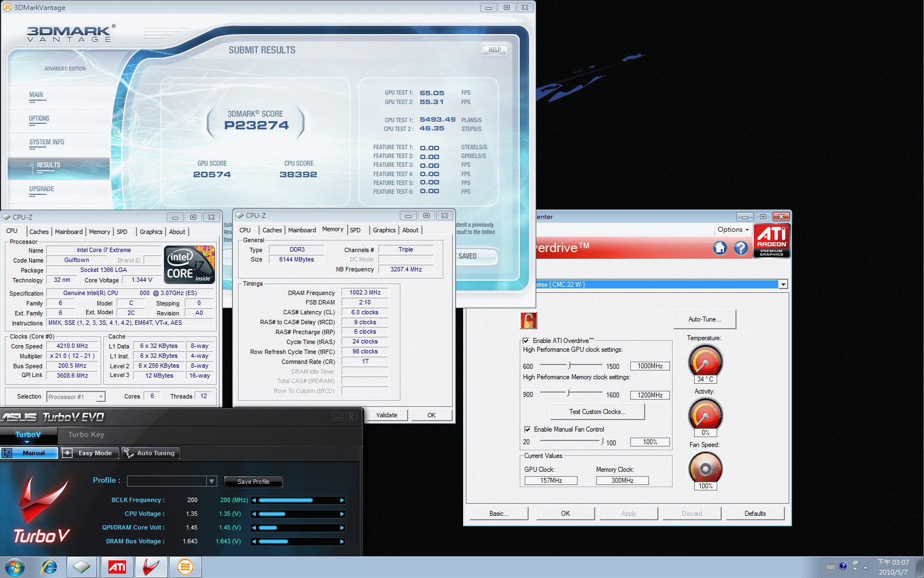Click the Catalyst home icon
924x578 pixels.
pyautogui.click(x=720, y=248)
